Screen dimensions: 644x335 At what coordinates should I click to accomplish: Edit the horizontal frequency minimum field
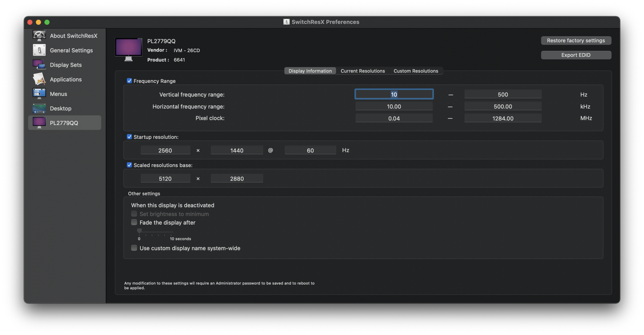[x=394, y=106]
